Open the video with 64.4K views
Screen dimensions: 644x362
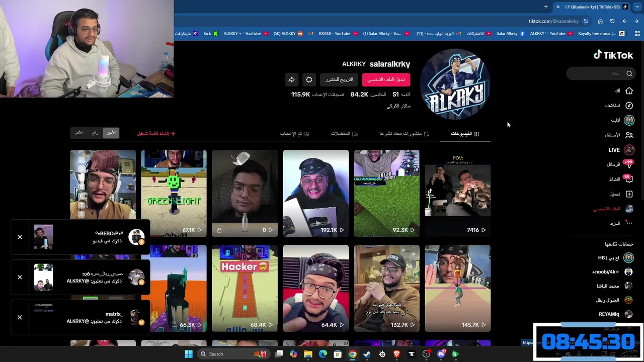pyautogui.click(x=315, y=289)
